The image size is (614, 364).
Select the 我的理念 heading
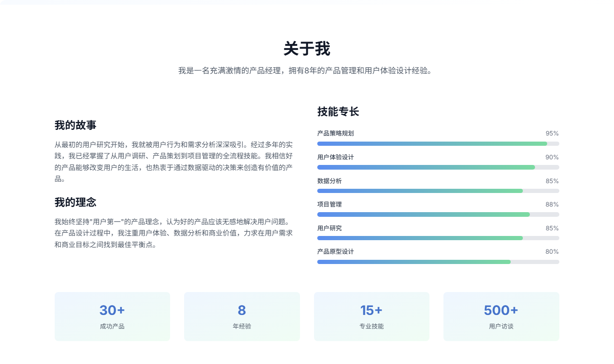76,202
